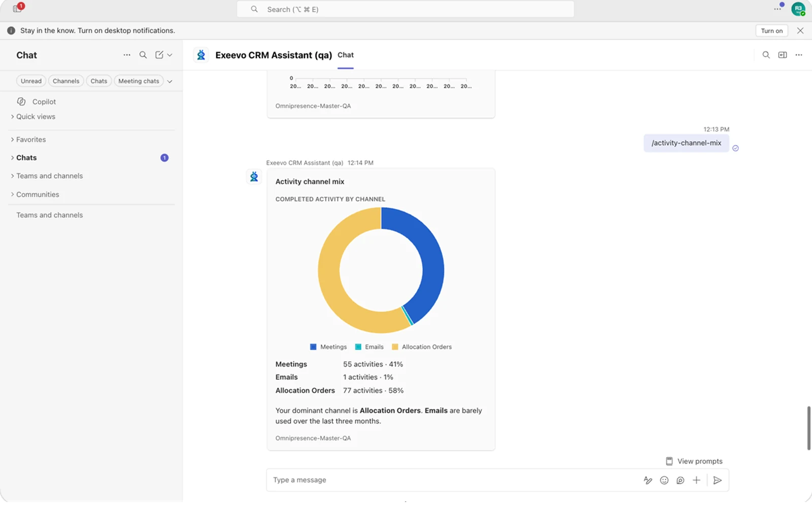The image size is (812, 508).
Task: Click the Exeevo CRM Assistant header avatar
Action: point(201,55)
